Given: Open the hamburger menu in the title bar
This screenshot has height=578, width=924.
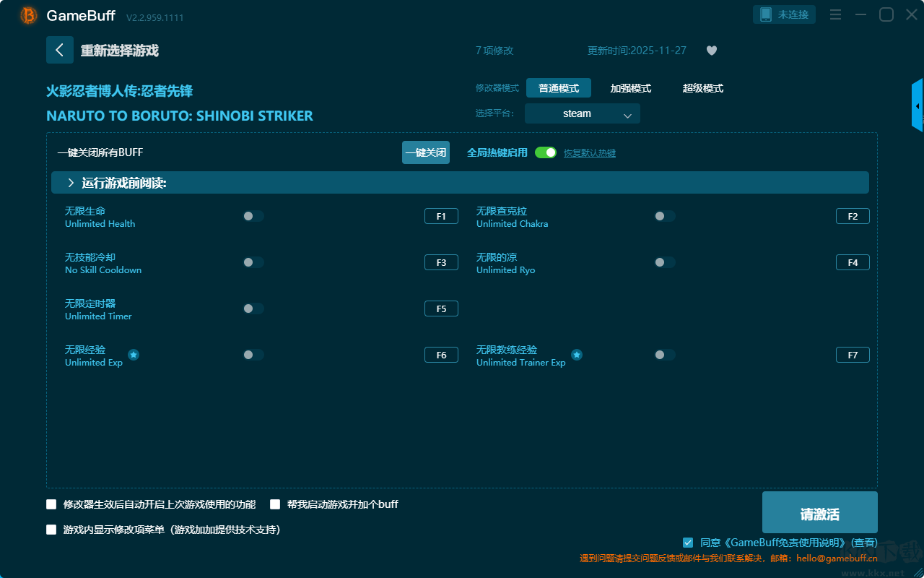Looking at the screenshot, I should (835, 14).
